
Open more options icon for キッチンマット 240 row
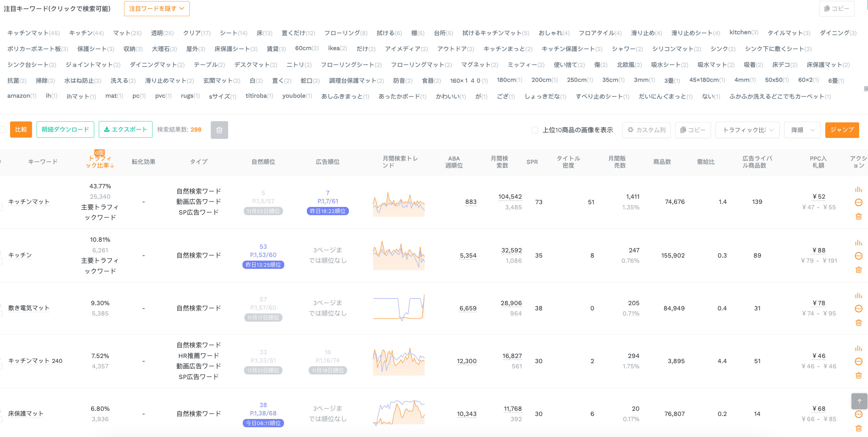point(858,361)
